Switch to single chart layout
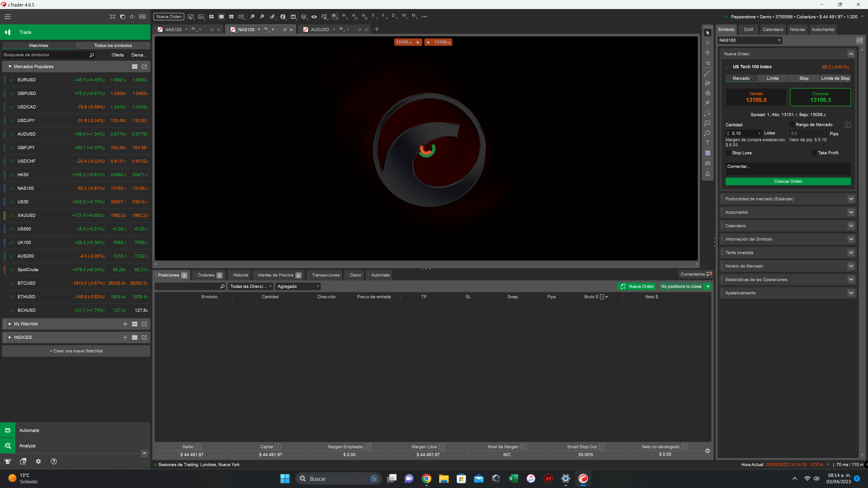The image size is (868, 488). (x=221, y=16)
